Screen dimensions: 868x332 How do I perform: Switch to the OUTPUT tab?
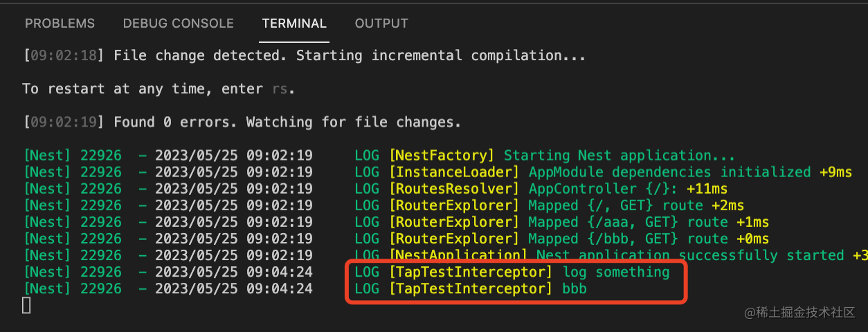pos(383,24)
